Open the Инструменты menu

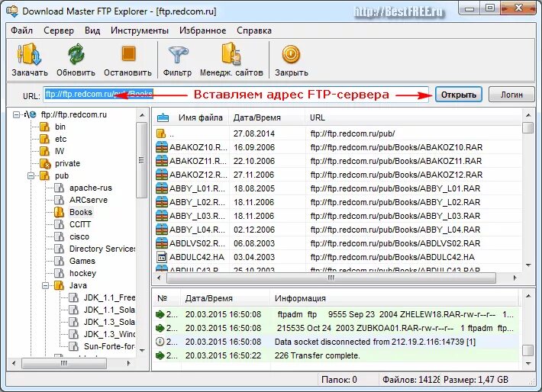139,31
